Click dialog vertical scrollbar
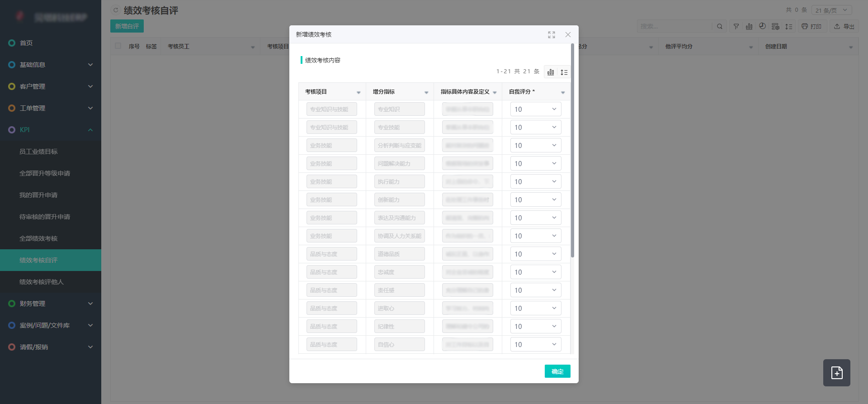 click(572, 151)
